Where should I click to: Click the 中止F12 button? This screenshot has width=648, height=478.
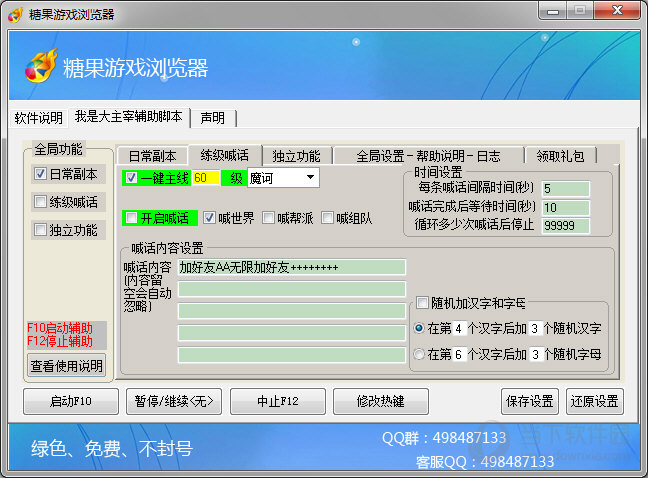tap(278, 401)
